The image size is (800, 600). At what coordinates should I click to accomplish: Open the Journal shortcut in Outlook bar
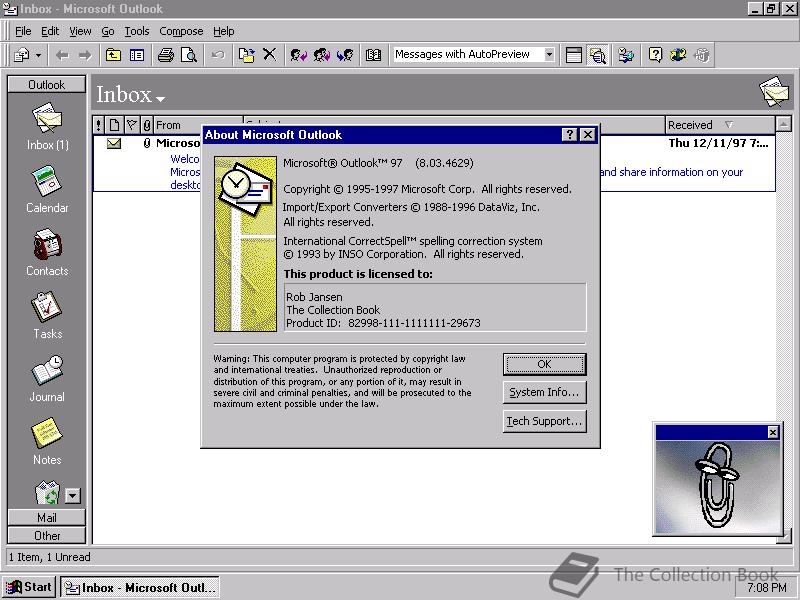click(x=47, y=378)
